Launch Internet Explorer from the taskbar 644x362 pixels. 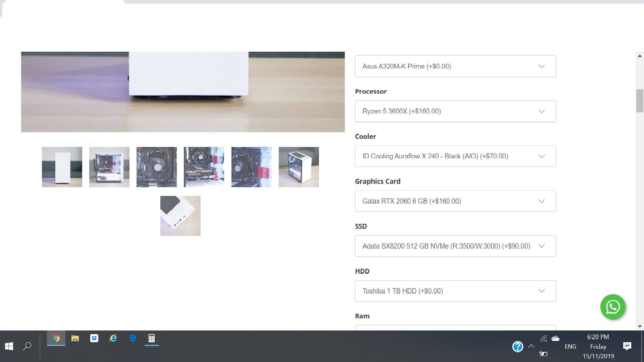coord(113,339)
